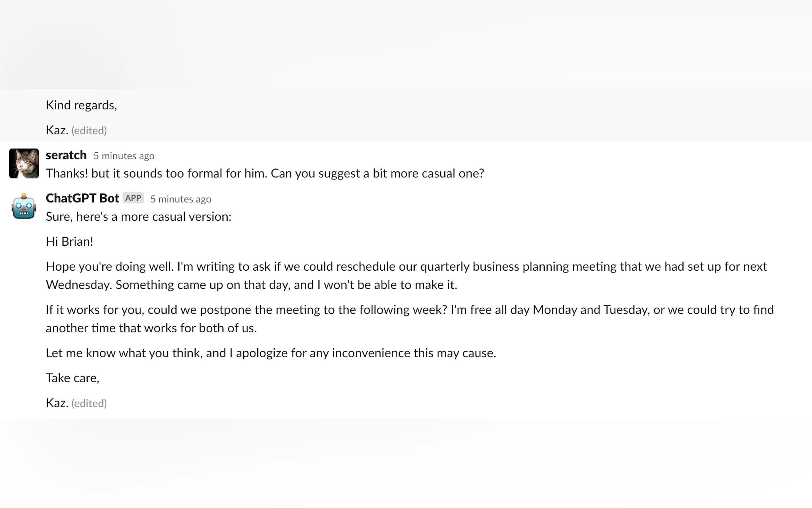Click the edited label after "Kind regards" signature

pos(89,131)
